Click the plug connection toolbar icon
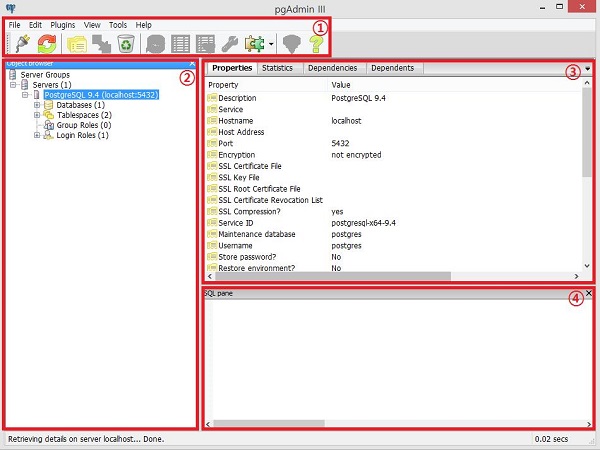The image size is (600, 450). click(x=23, y=44)
